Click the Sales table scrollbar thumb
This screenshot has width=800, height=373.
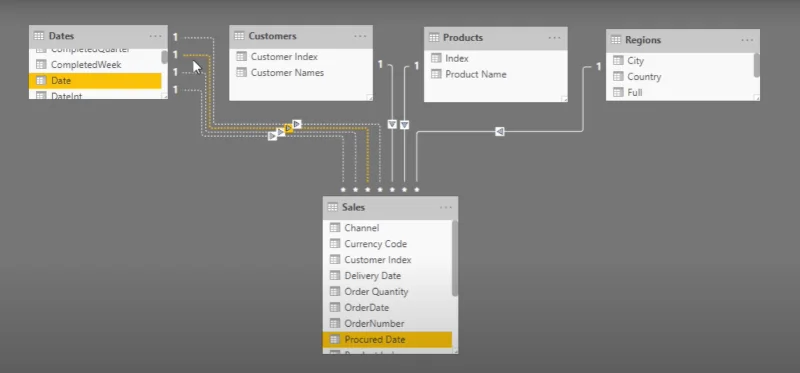[455, 258]
